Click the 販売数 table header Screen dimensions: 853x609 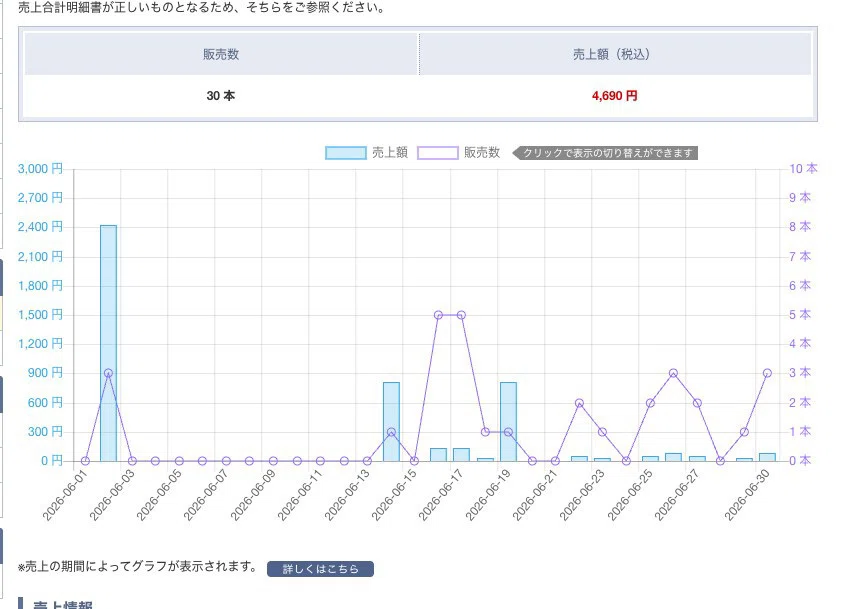pos(221,54)
